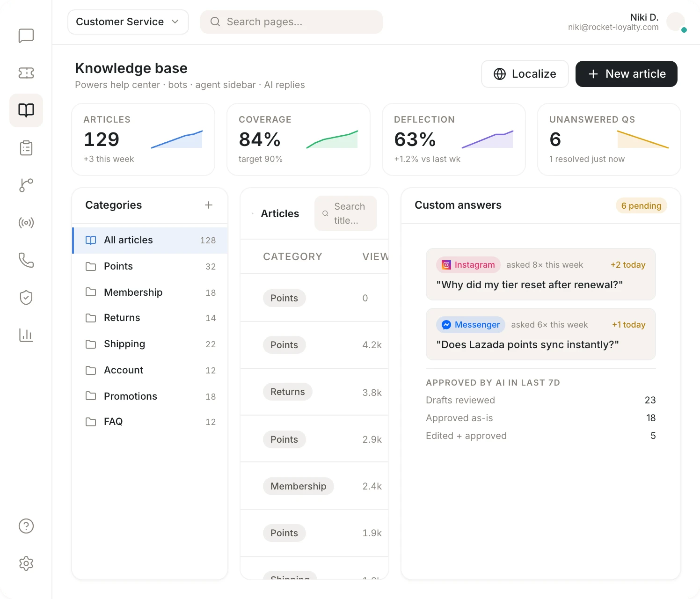Click the Localize button
Viewport: 700px width, 599px height.
click(x=525, y=74)
